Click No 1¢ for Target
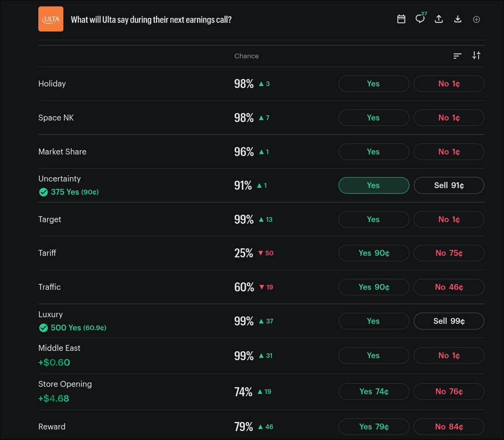The image size is (504, 440). (x=449, y=219)
